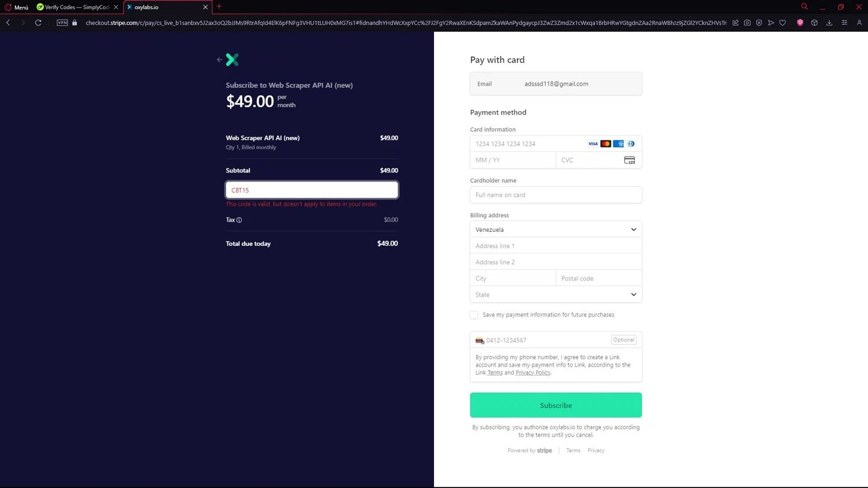This screenshot has height=488, width=868.
Task: Open the extensions cube icon
Action: pos(814,23)
